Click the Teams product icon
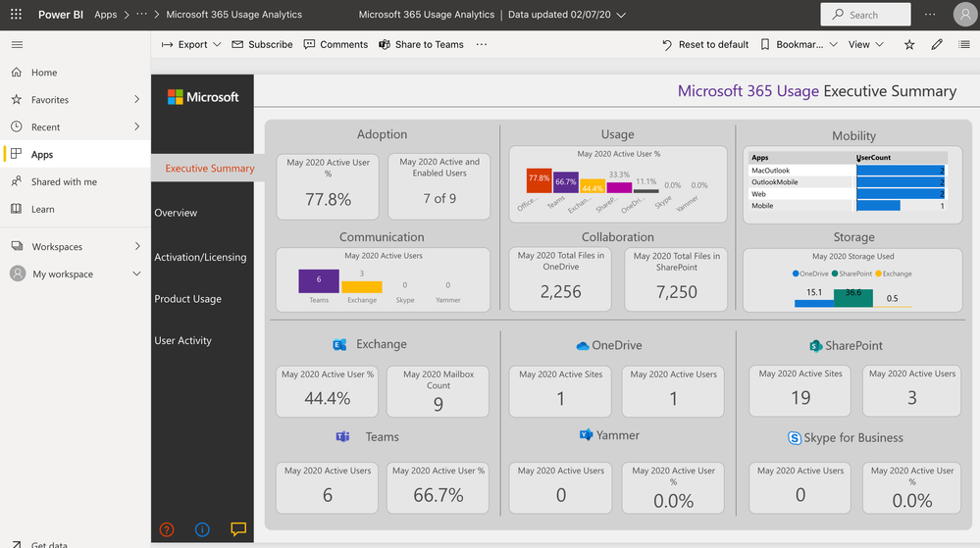The width and height of the screenshot is (980, 548). (342, 437)
